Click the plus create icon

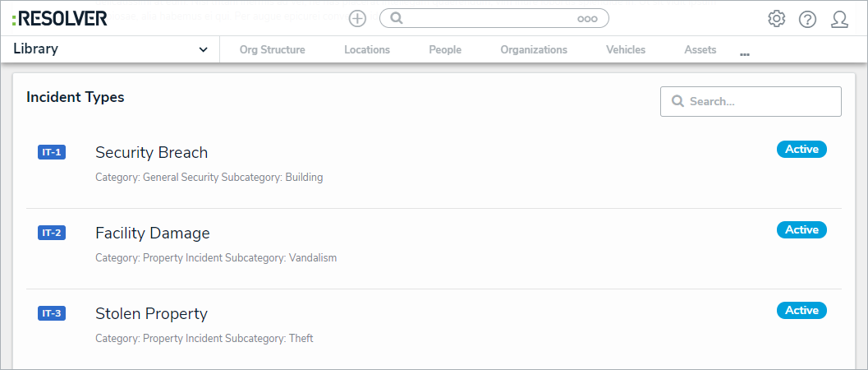click(357, 18)
